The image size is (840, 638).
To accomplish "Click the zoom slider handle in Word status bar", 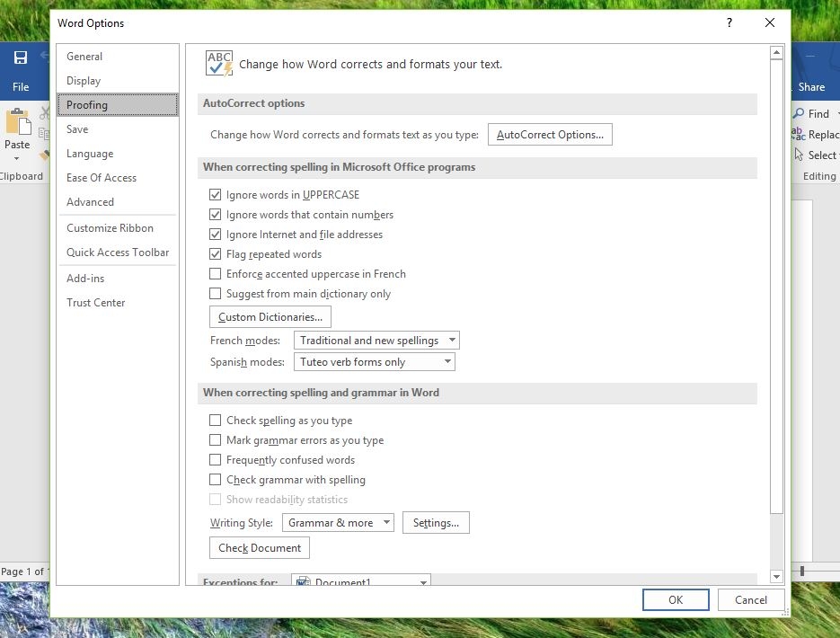I will [x=802, y=571].
